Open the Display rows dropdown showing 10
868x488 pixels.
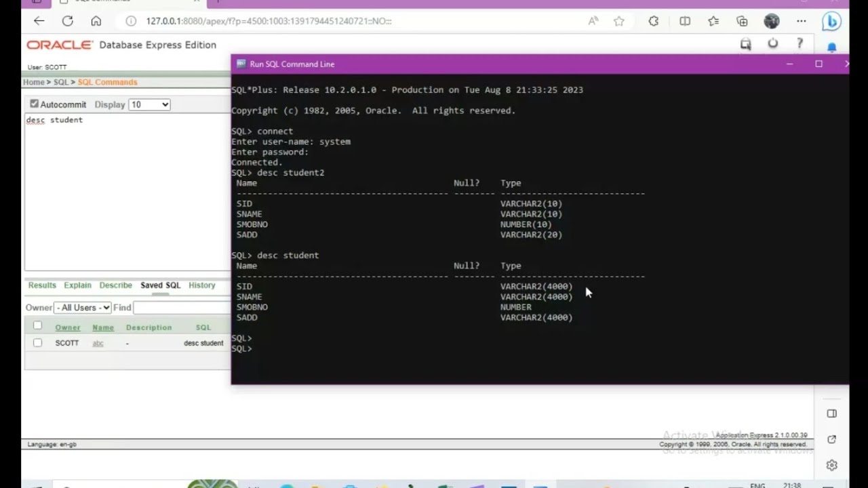click(x=149, y=104)
